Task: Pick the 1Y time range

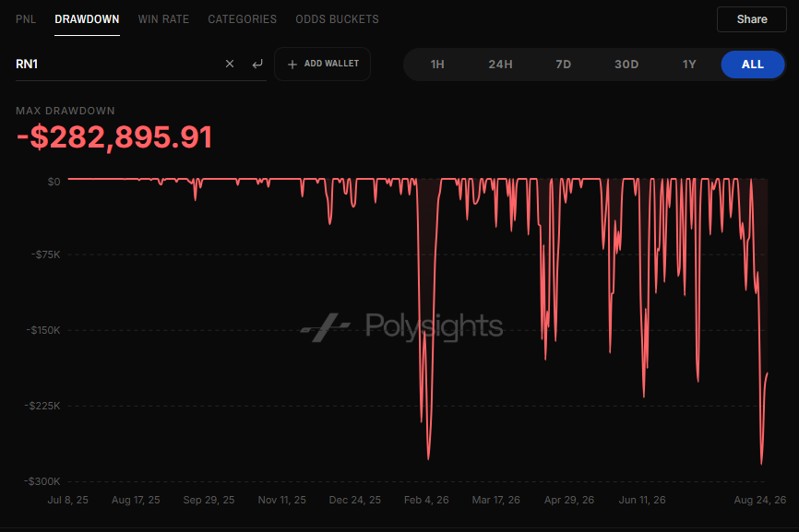Action: pos(689,65)
